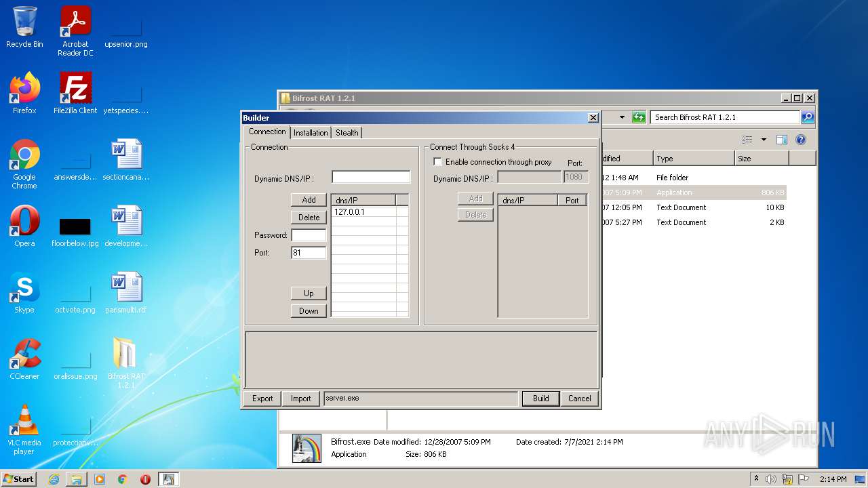Screen dimensions: 868x488
Task: Toggle the Explorer preview pane icon
Action: [781, 140]
